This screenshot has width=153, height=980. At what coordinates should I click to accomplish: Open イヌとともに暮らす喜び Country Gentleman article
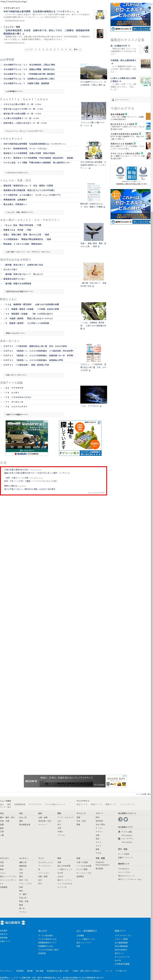click(x=22, y=104)
